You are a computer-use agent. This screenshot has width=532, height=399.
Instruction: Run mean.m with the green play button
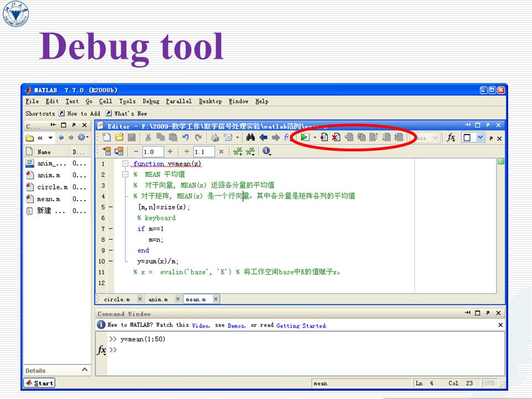[305, 137]
